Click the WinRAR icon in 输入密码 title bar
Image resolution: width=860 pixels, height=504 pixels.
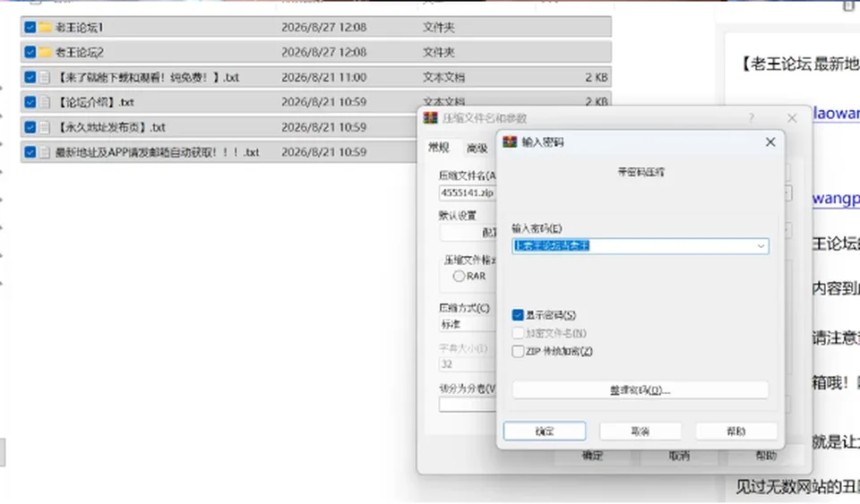pyautogui.click(x=510, y=142)
